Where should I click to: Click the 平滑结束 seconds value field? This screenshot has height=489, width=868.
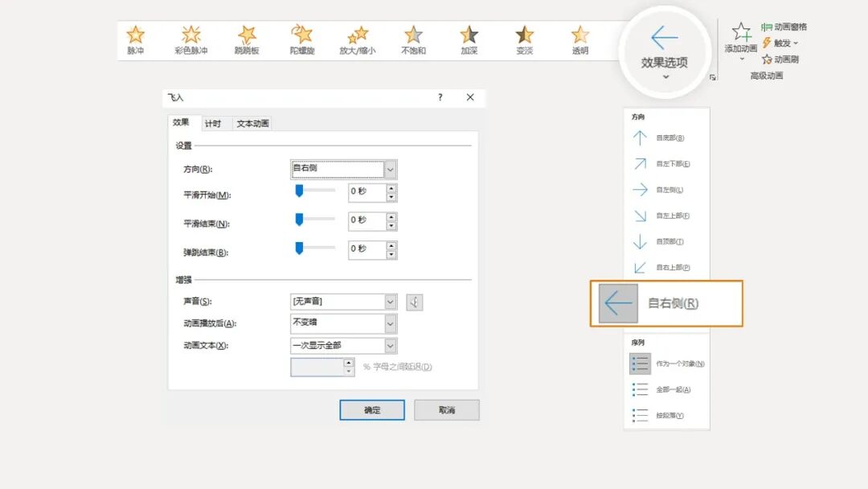tap(367, 221)
